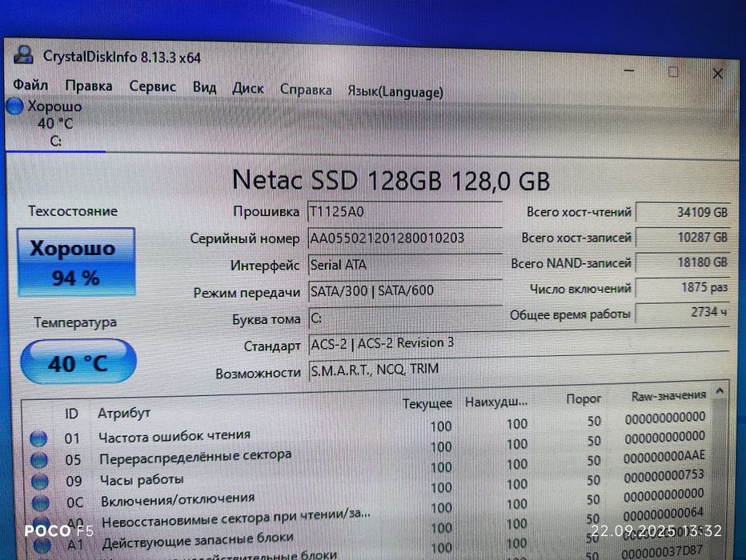
Task: Click the Техсостояние label
Action: click(72, 210)
